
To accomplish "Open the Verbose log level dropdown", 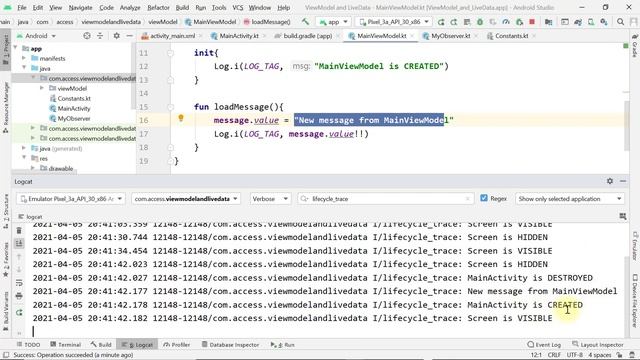I will click(x=270, y=199).
